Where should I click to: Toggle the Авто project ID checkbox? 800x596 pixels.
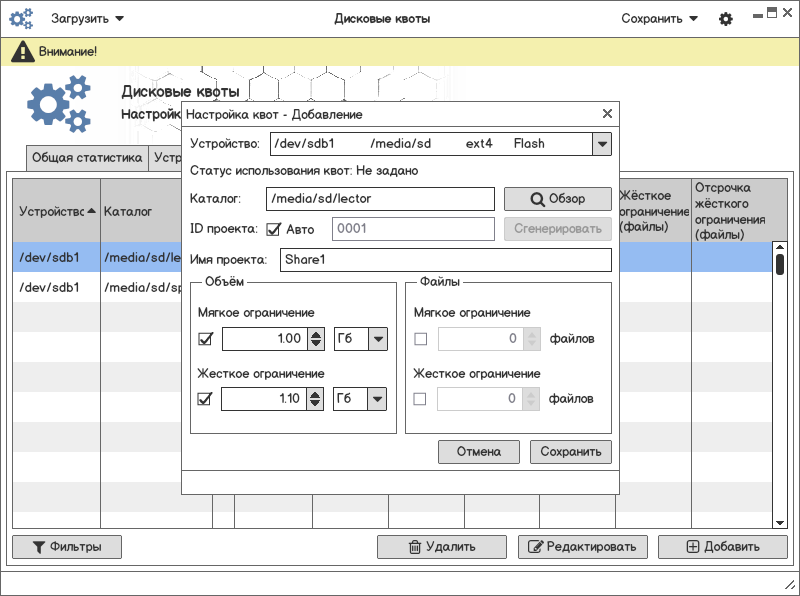pyautogui.click(x=273, y=230)
